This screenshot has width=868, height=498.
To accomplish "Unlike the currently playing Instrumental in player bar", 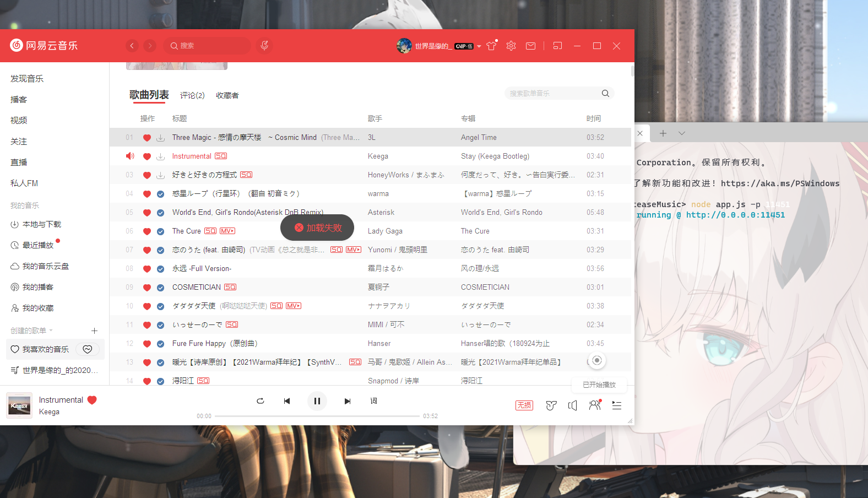I will pos(92,400).
